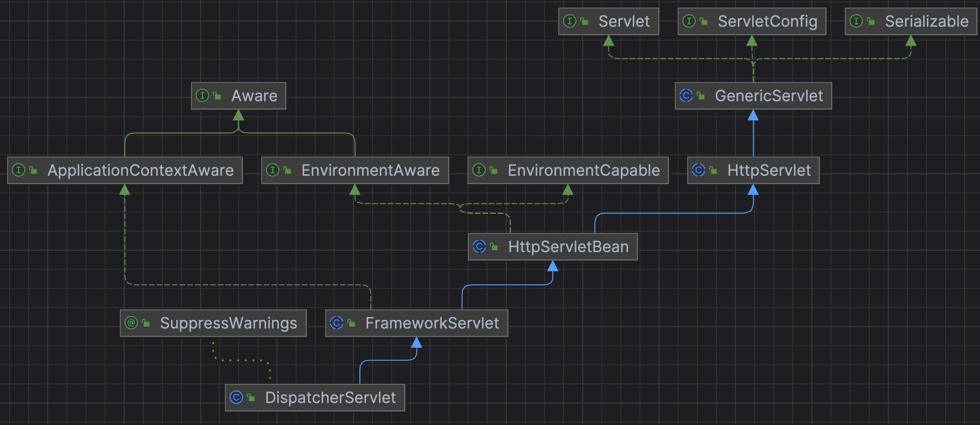980x425 pixels.
Task: Click the abstract class icon on HttpServletBean
Action: [x=479, y=246]
